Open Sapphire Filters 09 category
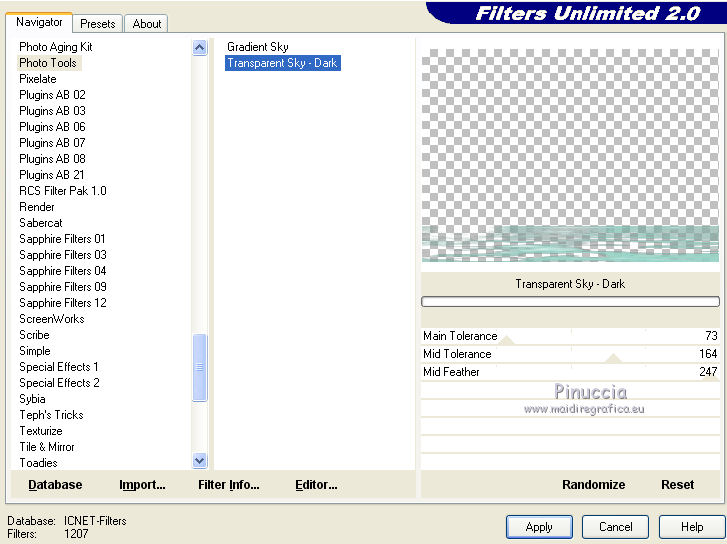Image resolution: width=727 pixels, height=544 pixels. [63, 287]
